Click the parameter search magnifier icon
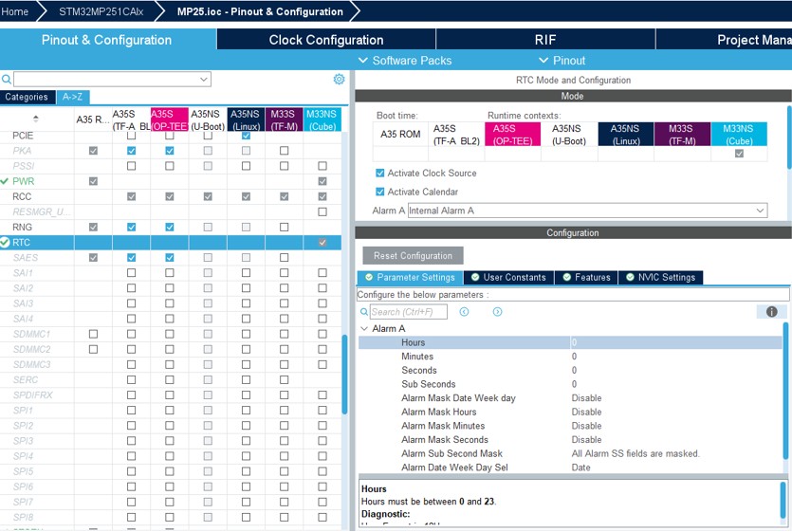Screen dimensions: 792x532 [x=363, y=312]
